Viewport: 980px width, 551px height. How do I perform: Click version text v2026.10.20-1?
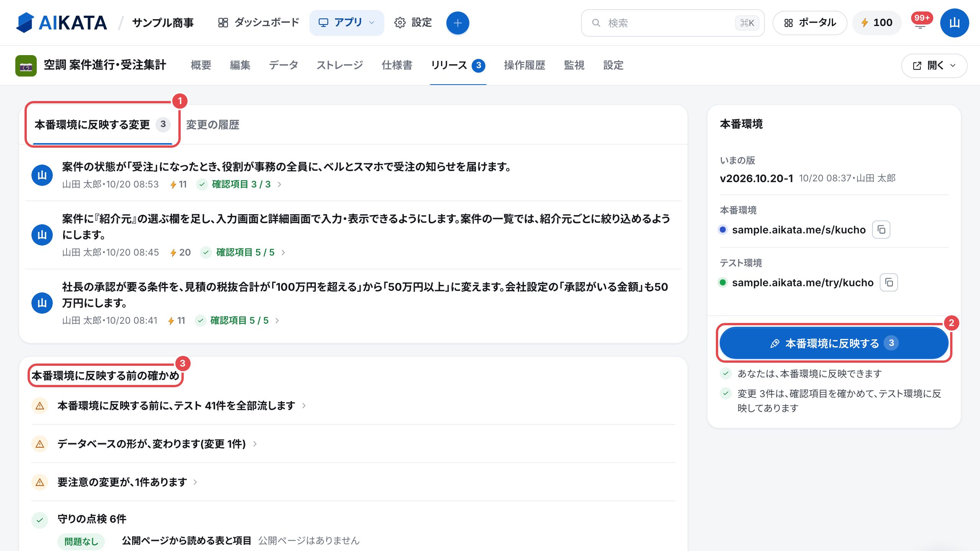point(756,178)
